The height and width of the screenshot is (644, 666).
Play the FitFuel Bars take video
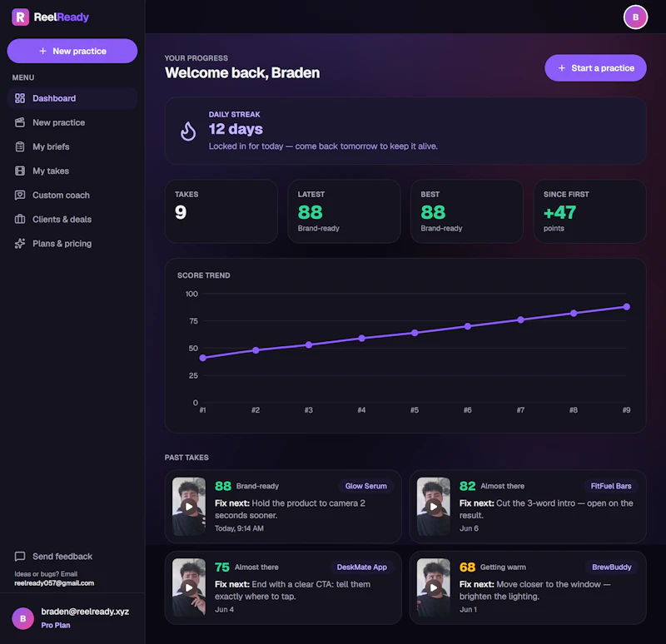tap(434, 507)
